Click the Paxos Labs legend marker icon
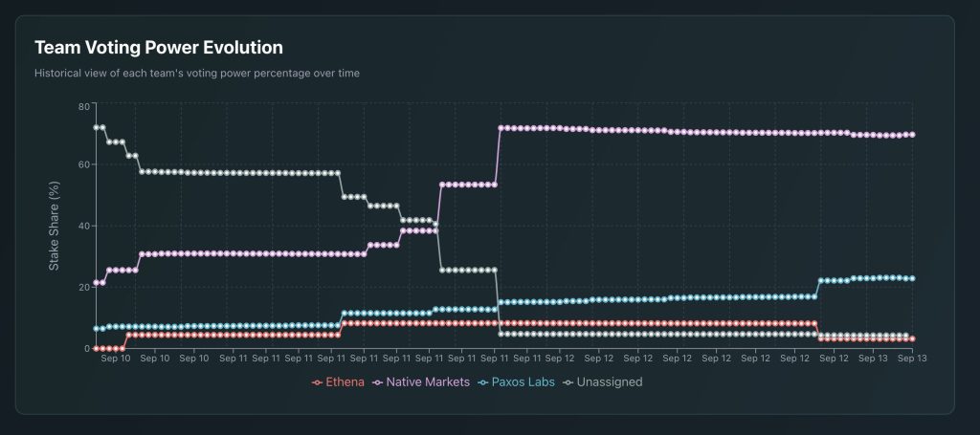Screen dimensions: 980x435 [482, 382]
